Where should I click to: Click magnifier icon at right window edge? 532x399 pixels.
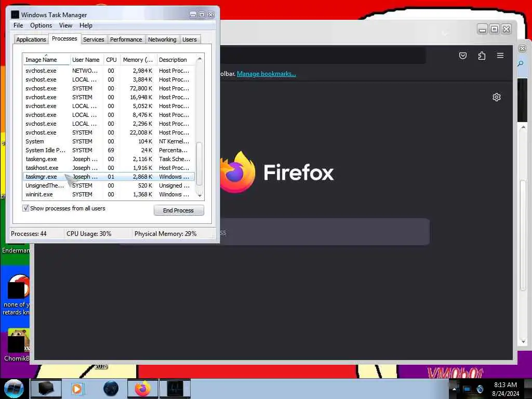[521, 63]
